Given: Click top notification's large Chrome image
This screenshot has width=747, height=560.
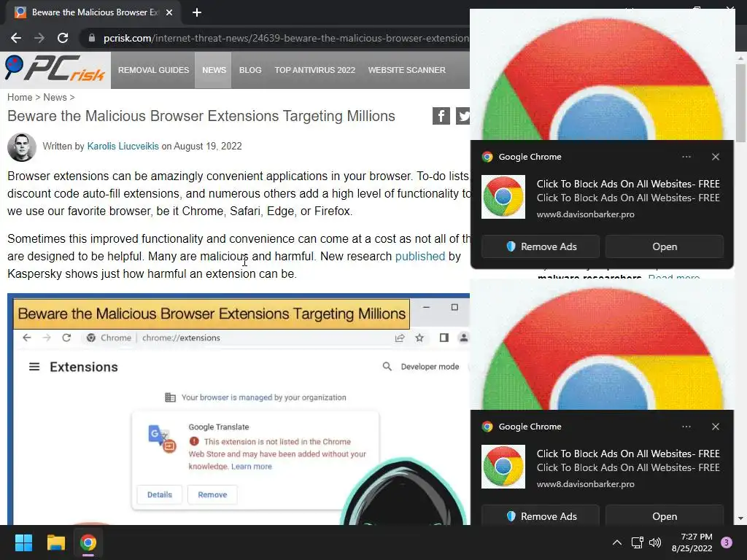Looking at the screenshot, I should click(x=602, y=76).
